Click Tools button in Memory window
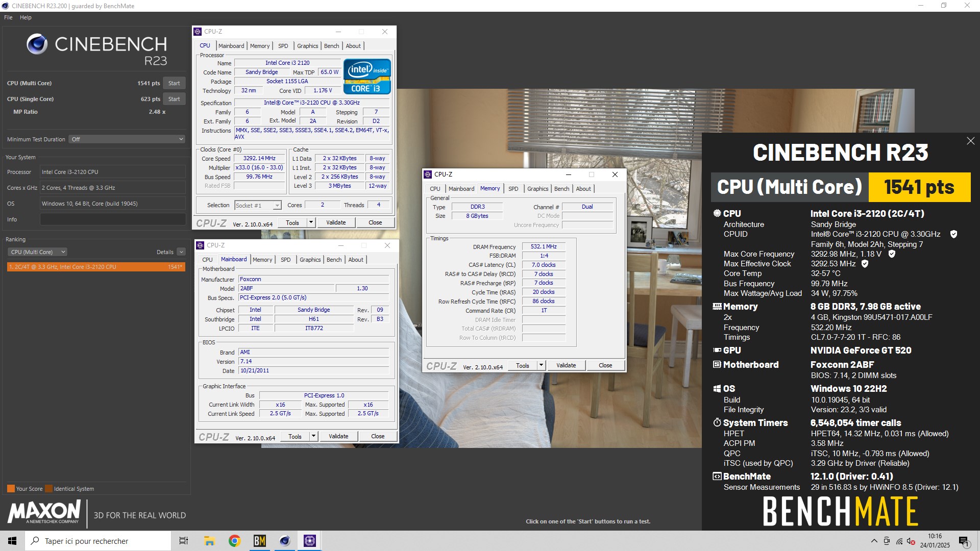The height and width of the screenshot is (551, 980). [522, 365]
